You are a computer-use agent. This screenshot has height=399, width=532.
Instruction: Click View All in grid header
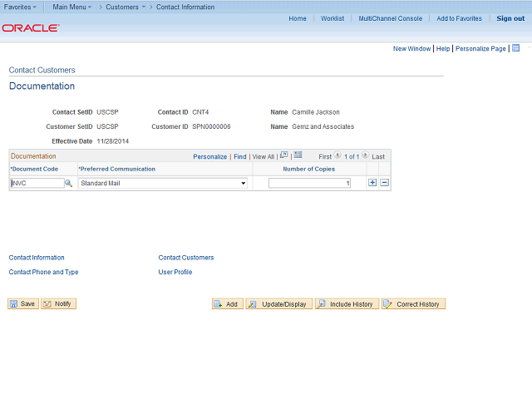(264, 157)
